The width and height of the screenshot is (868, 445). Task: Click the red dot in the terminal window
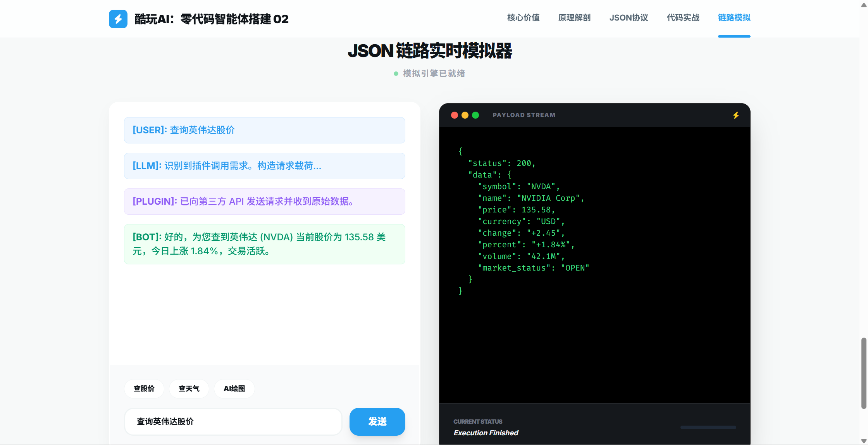(x=455, y=115)
